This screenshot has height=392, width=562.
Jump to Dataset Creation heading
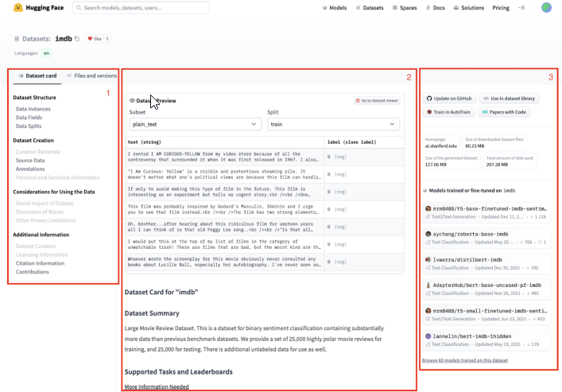[x=33, y=140]
